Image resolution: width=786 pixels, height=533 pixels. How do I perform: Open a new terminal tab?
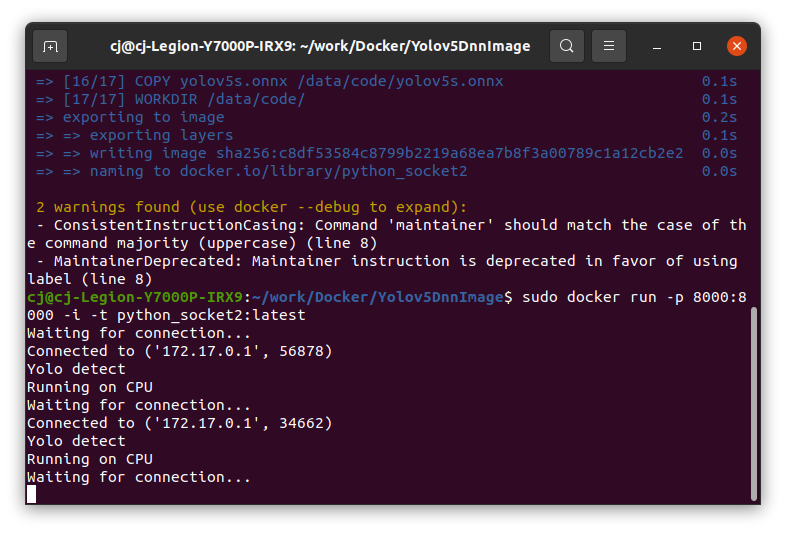[50, 47]
